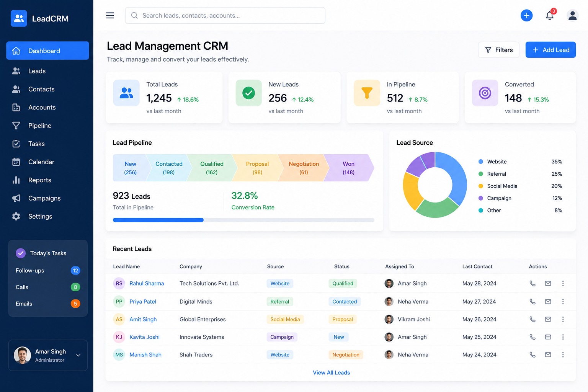
Task: Call Rahul Sharma using phone icon
Action: 532,283
